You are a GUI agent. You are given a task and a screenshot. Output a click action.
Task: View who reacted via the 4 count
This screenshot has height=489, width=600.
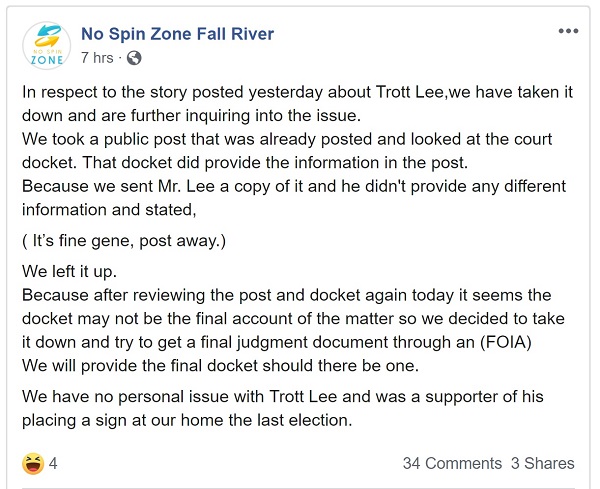(53, 463)
